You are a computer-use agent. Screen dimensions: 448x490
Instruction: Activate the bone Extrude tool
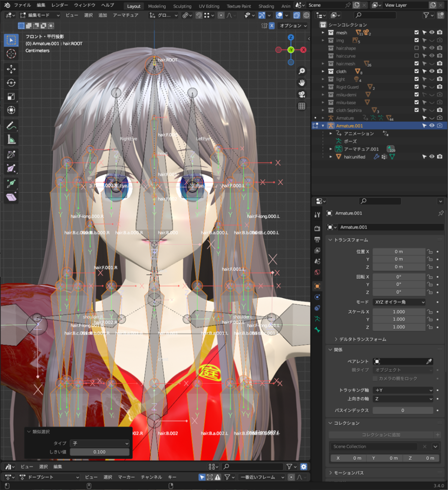tap(11, 183)
